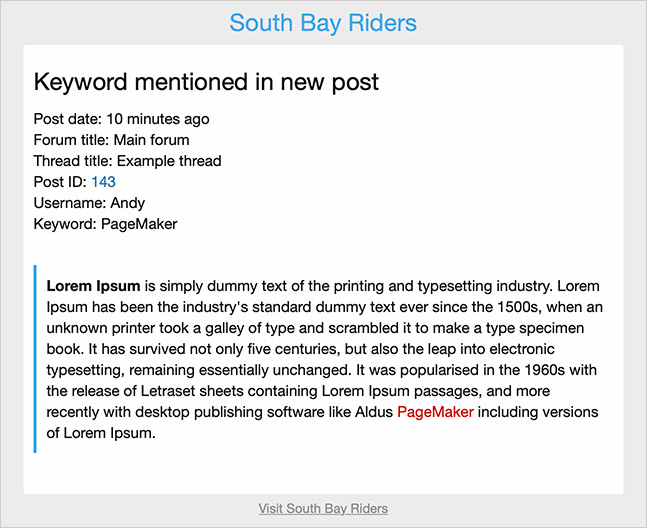Click the Keyword mentioned in new post heading
Viewport: 647px width, 528px height.
[x=206, y=82]
